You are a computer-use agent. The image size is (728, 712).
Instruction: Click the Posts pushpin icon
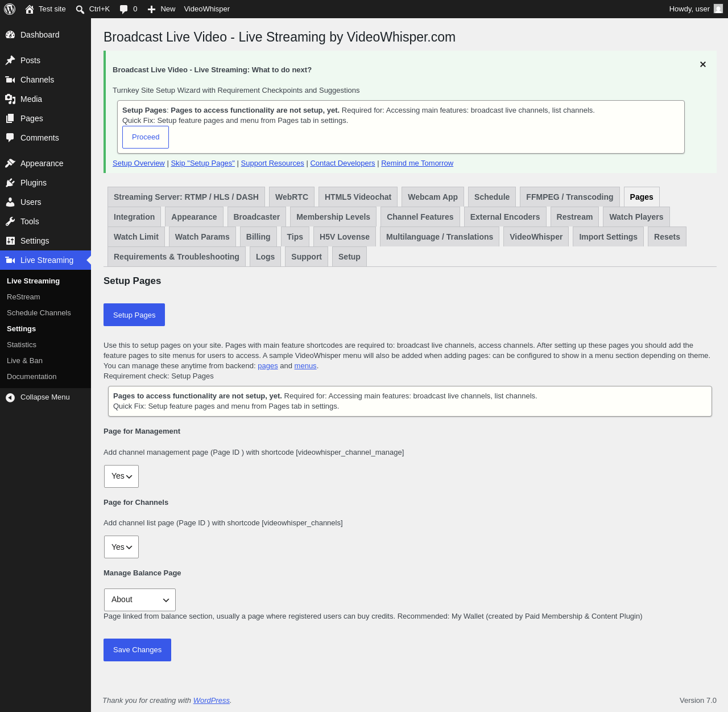(x=10, y=60)
